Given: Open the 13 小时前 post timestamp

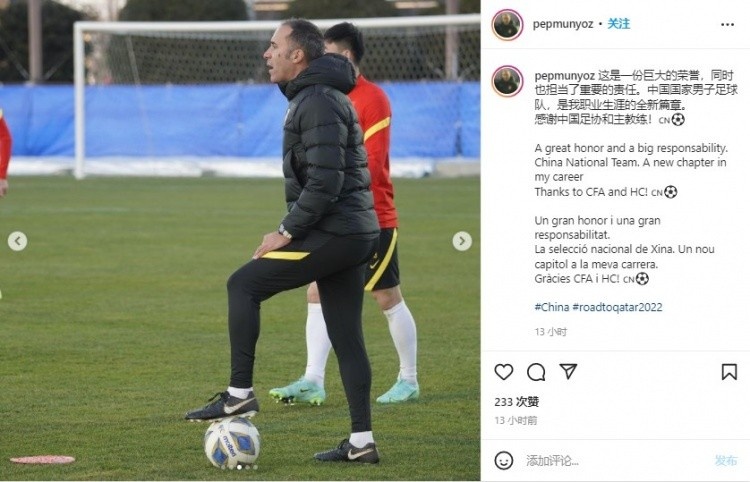Looking at the screenshot, I should click(x=516, y=420).
